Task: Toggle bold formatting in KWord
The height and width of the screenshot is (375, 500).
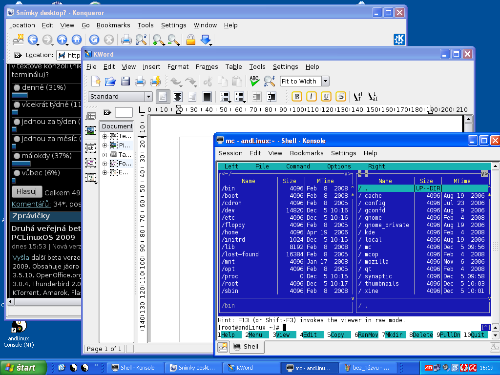Action: tap(297, 97)
